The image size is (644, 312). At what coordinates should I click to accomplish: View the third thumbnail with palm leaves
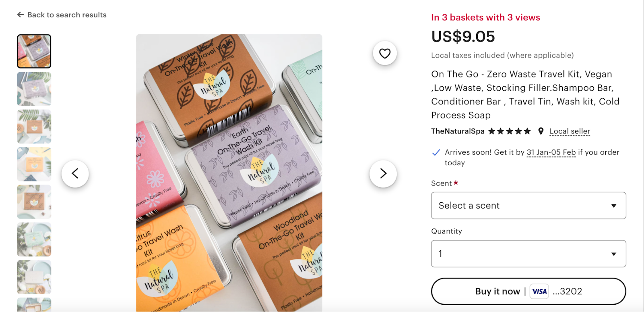(34, 127)
